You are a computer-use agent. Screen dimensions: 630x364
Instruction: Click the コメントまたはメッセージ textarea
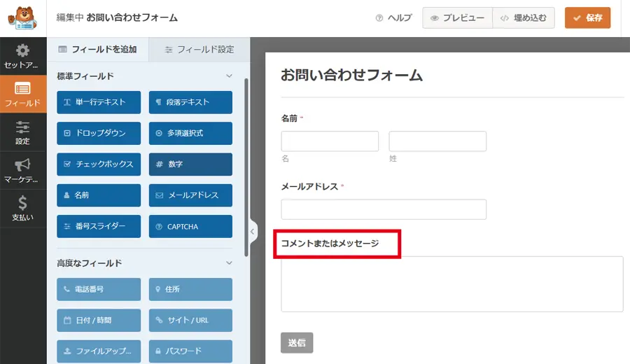pyautogui.click(x=452, y=284)
